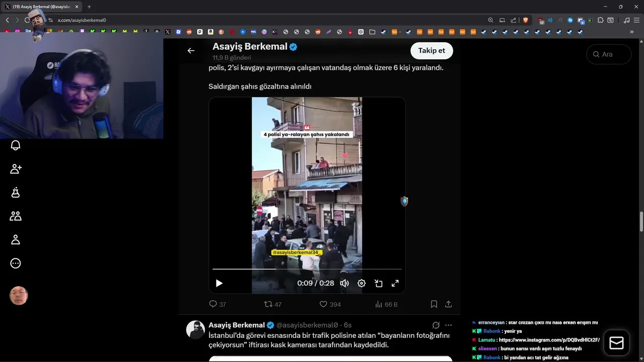Open Communities people icon in the sidebar
Image resolution: width=644 pixels, height=362 pixels.
pos(16,216)
